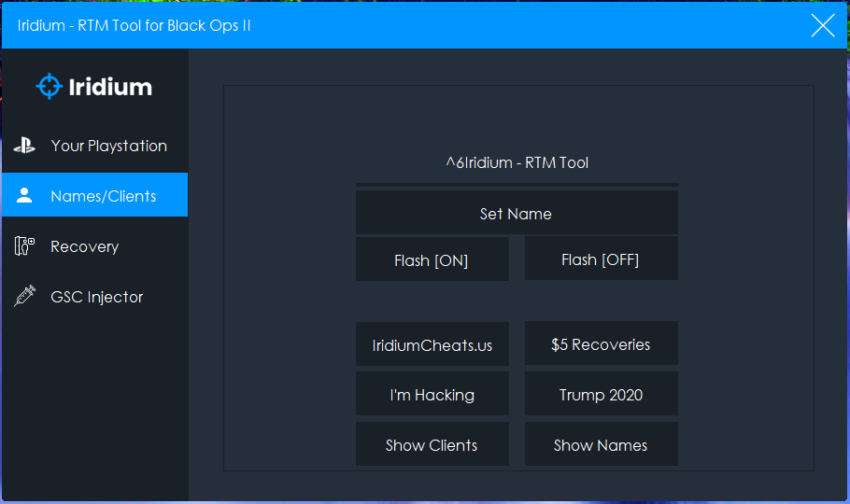Screen dimensions: 850x504
Task: Click the Set Name button
Action: click(x=517, y=213)
